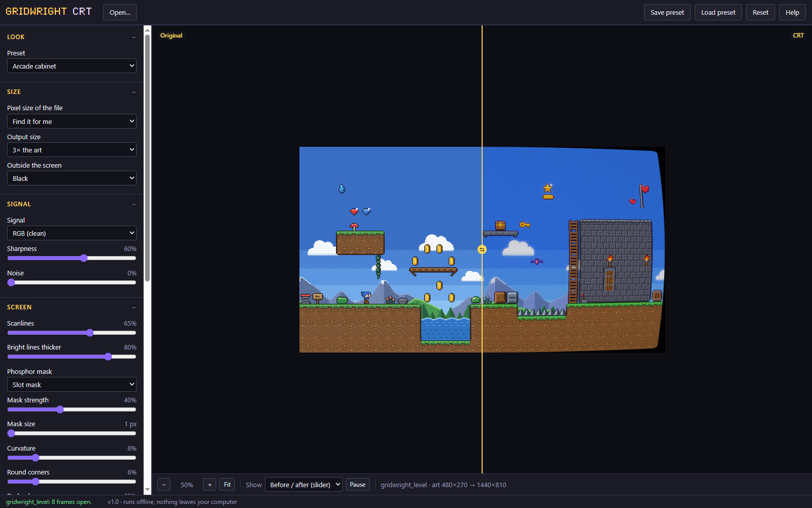This screenshot has height=508, width=812.
Task: Click the zoom in plus button
Action: (210, 485)
